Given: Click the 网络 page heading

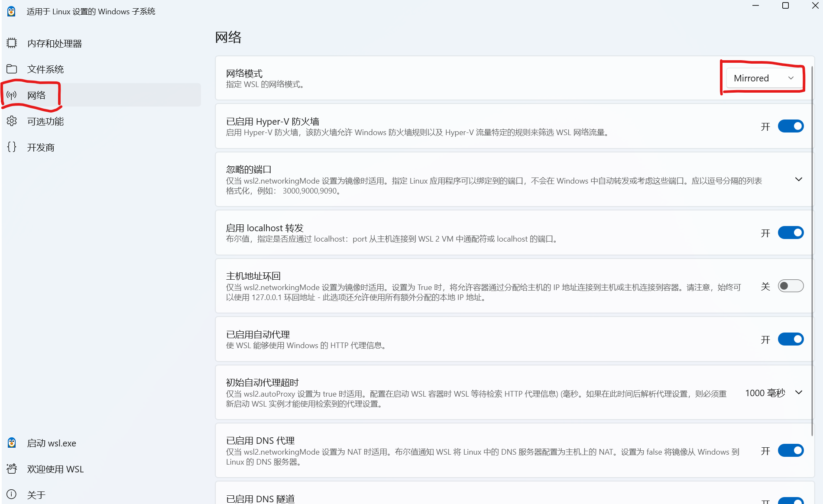Looking at the screenshot, I should (228, 37).
